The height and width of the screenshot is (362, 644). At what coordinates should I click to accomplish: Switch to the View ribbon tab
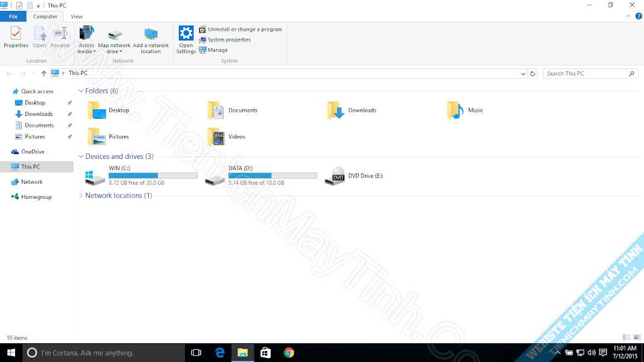click(76, 16)
